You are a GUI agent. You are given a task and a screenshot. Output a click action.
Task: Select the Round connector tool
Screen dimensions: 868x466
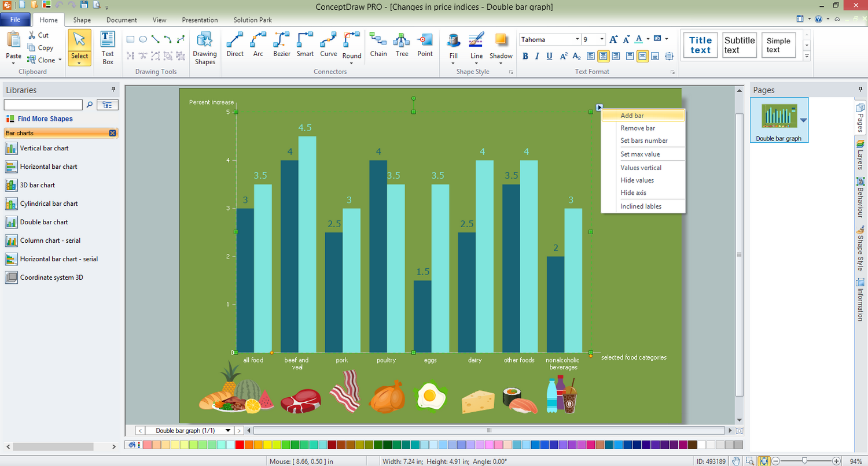(351, 45)
